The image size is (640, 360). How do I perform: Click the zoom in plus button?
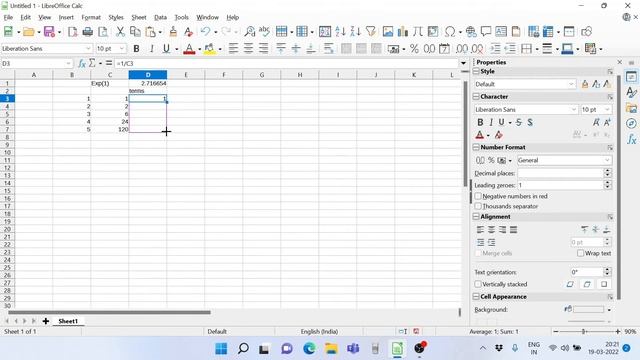(x=618, y=331)
